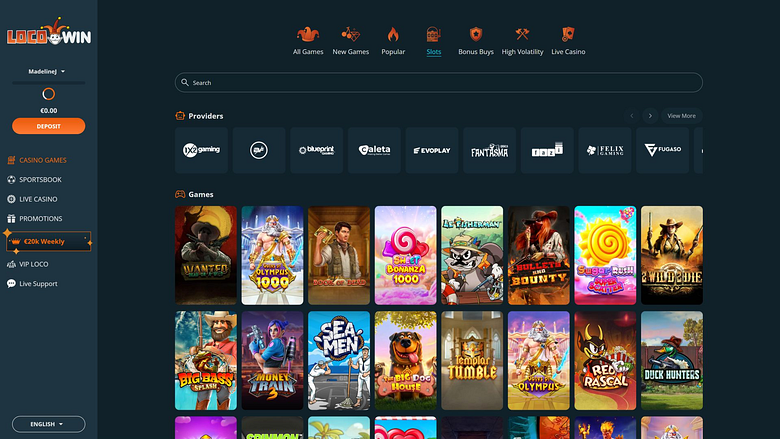Open the High Volatility axes category
Viewport: 780px width, 439px height.
522,41
